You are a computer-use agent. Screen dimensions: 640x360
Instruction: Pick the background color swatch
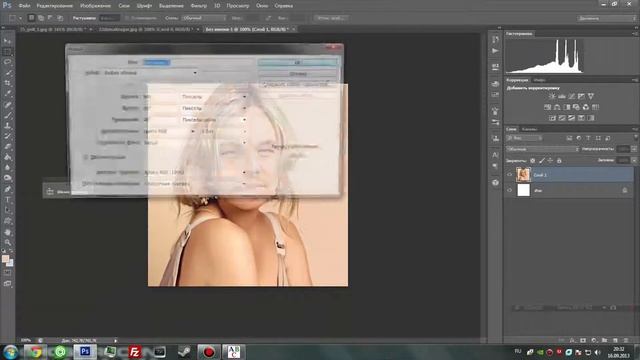tap(10, 263)
